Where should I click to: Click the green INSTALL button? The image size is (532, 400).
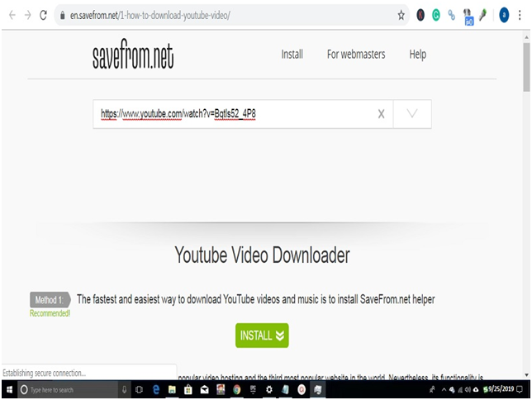(262, 336)
